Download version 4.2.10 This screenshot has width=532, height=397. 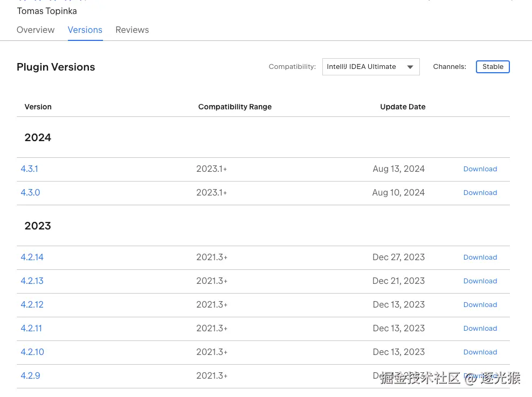[x=480, y=353]
